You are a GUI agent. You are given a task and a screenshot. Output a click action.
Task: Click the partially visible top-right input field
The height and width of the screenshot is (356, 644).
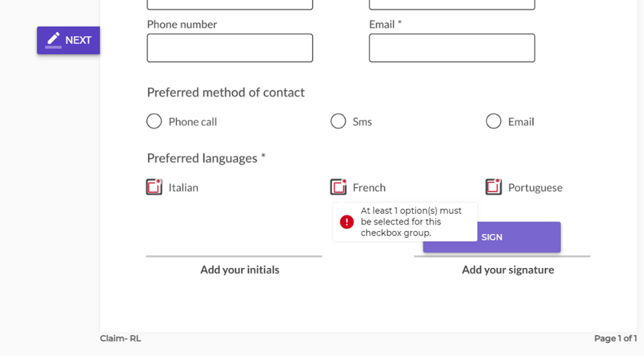pos(452,4)
